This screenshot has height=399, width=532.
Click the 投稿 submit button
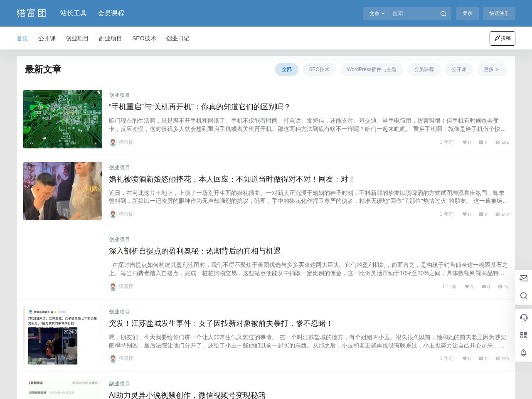click(x=502, y=38)
